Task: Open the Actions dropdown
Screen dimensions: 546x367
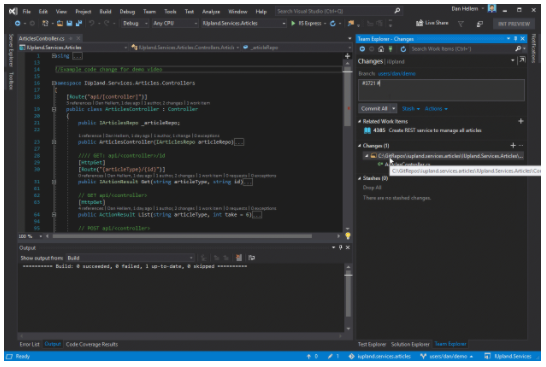Action: 436,109
